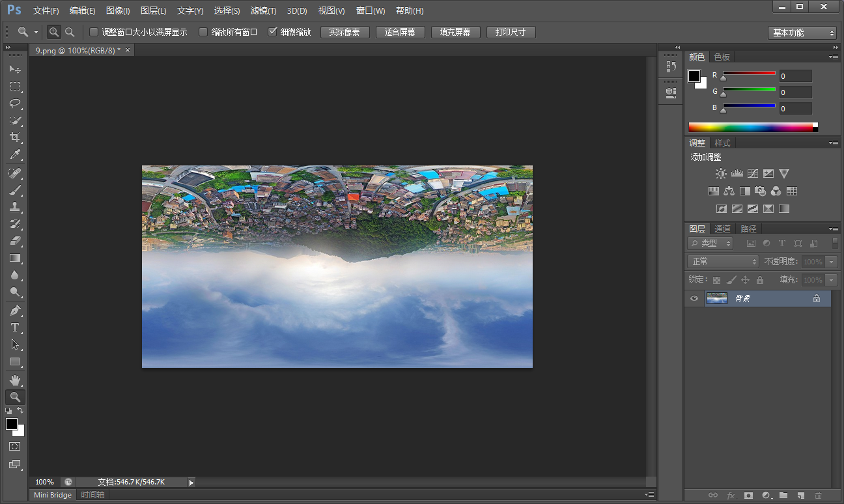Toggle Zoom Out mode in options bar
The image size is (844, 504).
[x=70, y=32]
